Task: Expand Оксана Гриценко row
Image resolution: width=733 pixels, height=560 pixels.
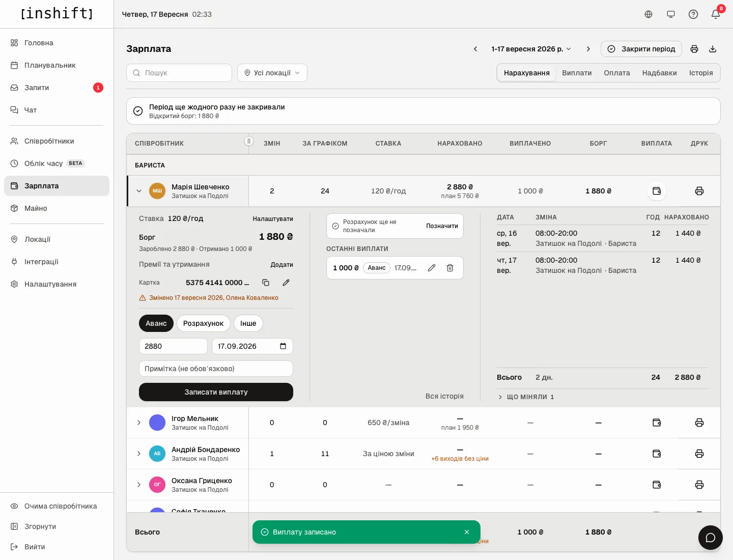Action: pos(139,485)
